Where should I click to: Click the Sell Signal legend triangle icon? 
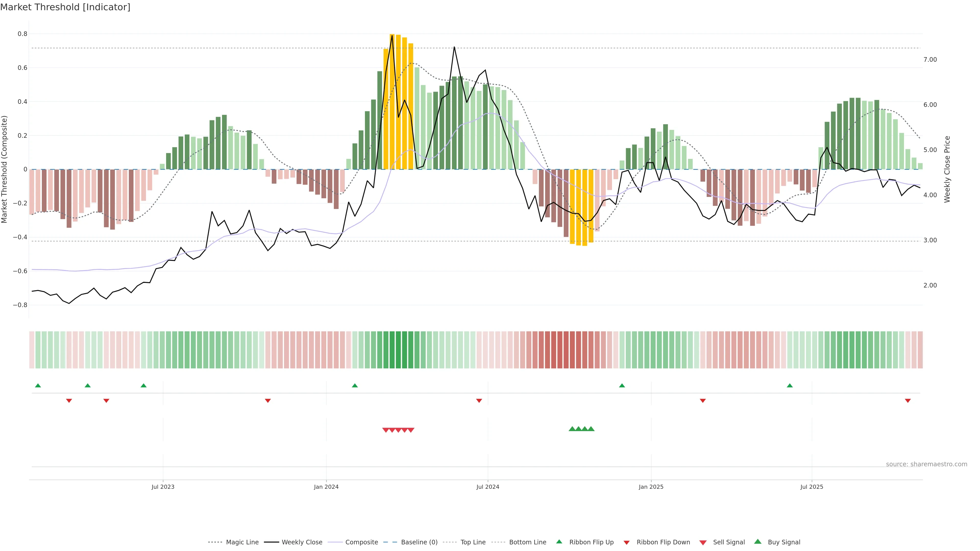pos(703,543)
